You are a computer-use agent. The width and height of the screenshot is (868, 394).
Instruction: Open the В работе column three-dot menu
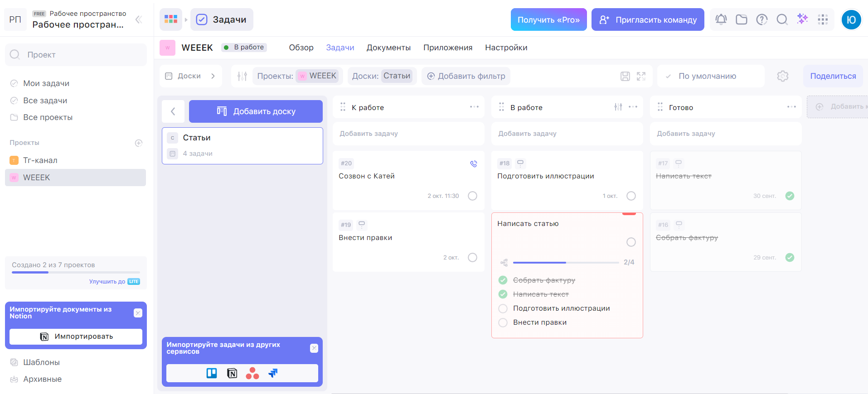pos(633,107)
